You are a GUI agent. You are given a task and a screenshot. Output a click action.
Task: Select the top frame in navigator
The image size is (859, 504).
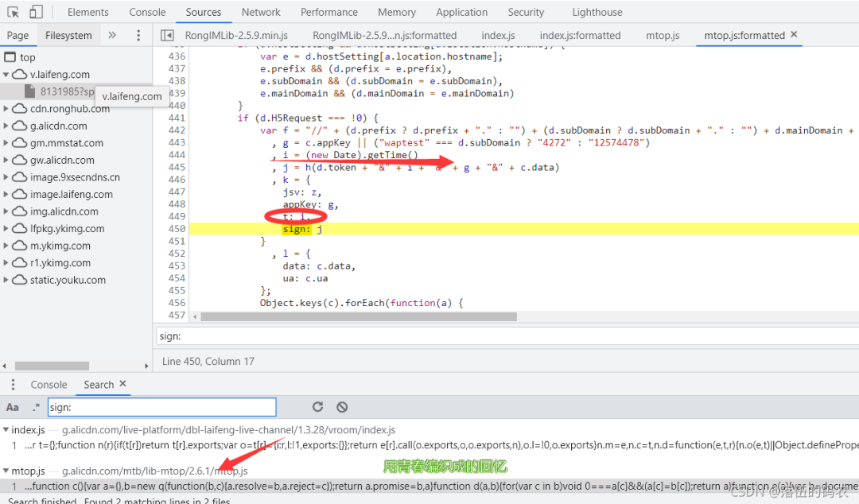27,57
